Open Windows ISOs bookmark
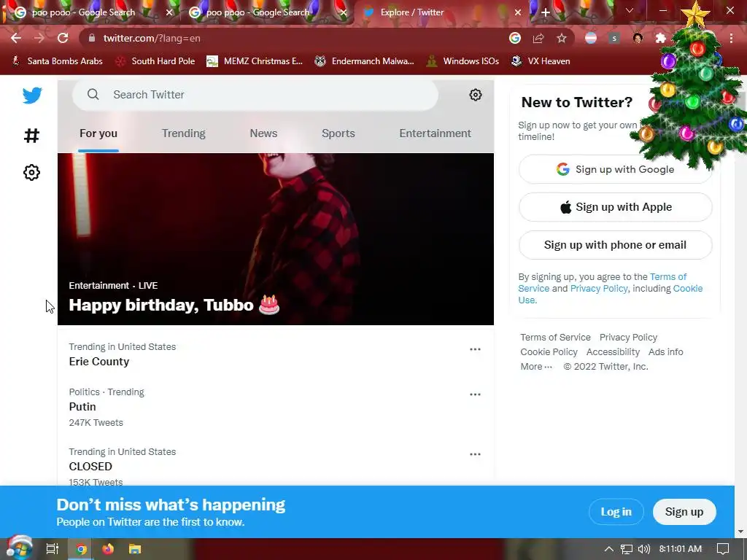This screenshot has height=560, width=747. coord(462,61)
